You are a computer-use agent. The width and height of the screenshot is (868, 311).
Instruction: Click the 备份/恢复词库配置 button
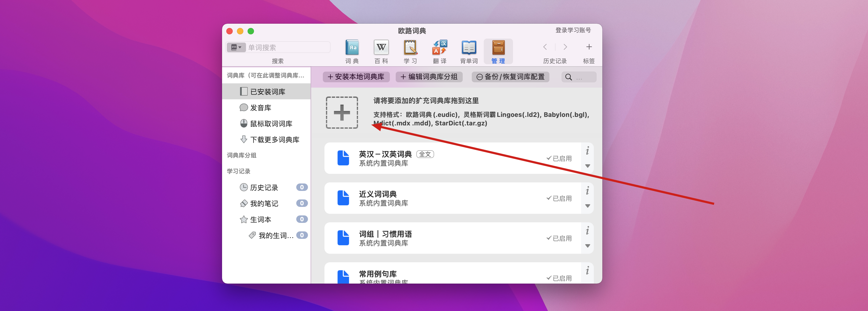510,77
